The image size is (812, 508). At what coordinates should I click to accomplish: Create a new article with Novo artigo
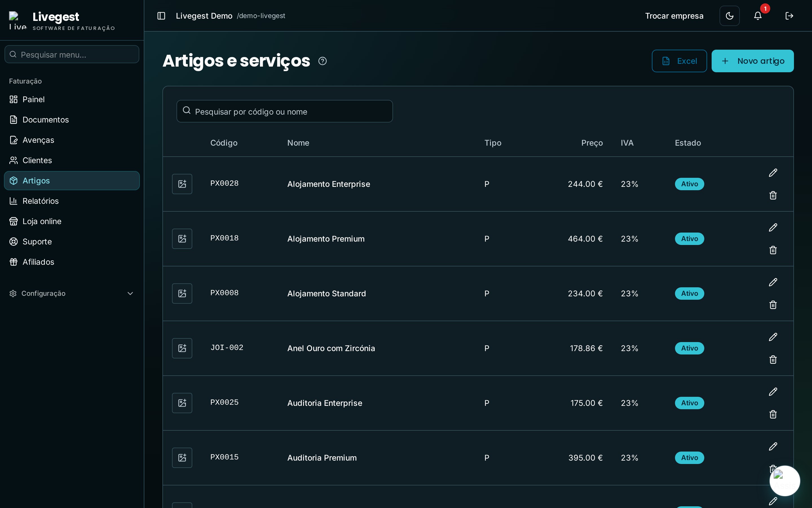[x=753, y=61]
